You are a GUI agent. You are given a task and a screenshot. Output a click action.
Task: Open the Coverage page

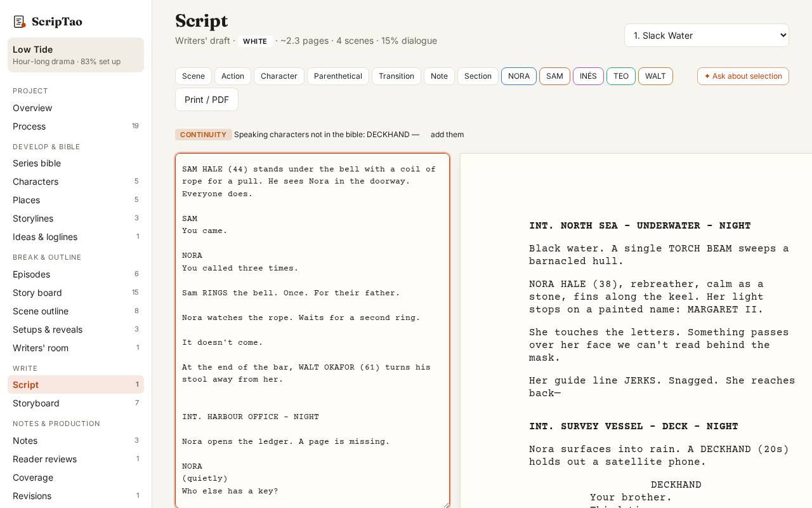(x=75, y=478)
